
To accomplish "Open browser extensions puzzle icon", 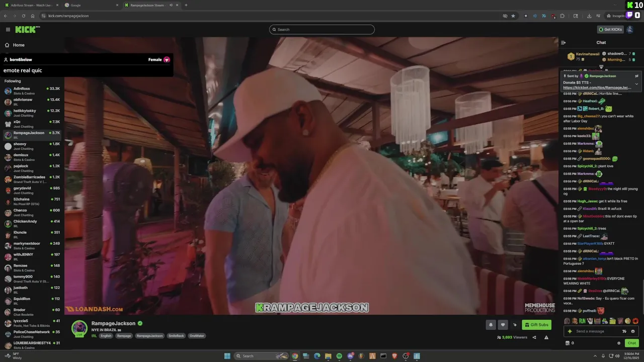I will coord(562,16).
